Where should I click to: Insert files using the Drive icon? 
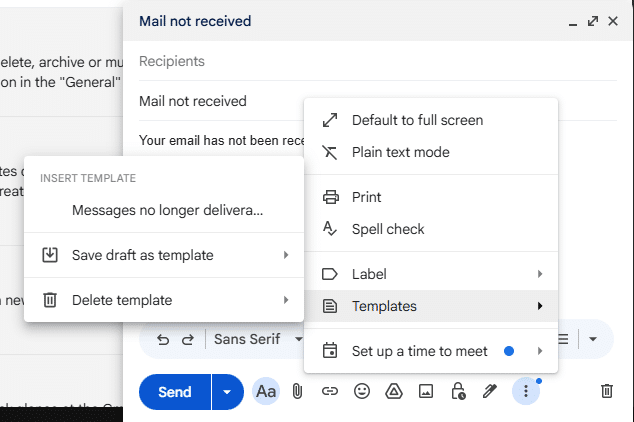coord(394,392)
